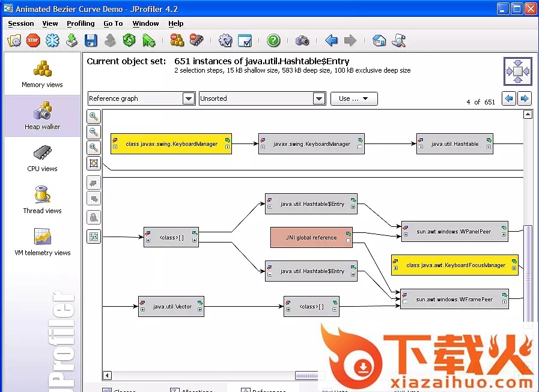Click the zoom in magnifier on graph
The height and width of the screenshot is (392, 539).
pos(94,116)
